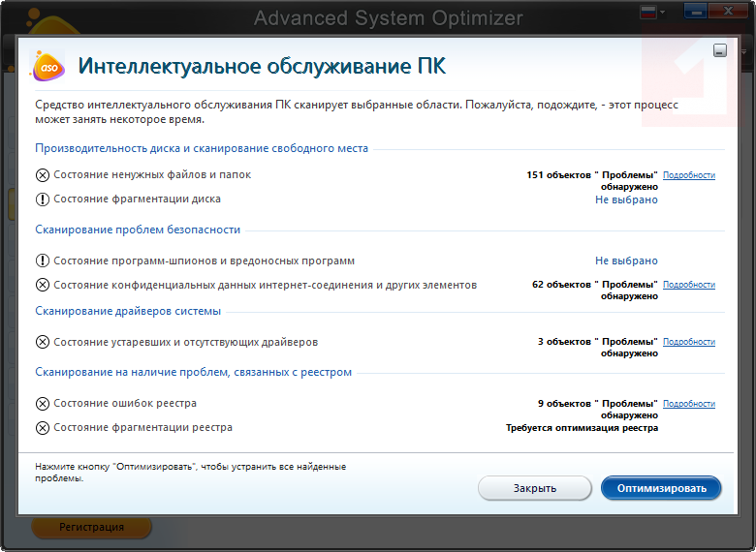The width and height of the screenshot is (756, 552).
Task: Click error icon beside ненужных файлов и папок
Action: point(43,175)
